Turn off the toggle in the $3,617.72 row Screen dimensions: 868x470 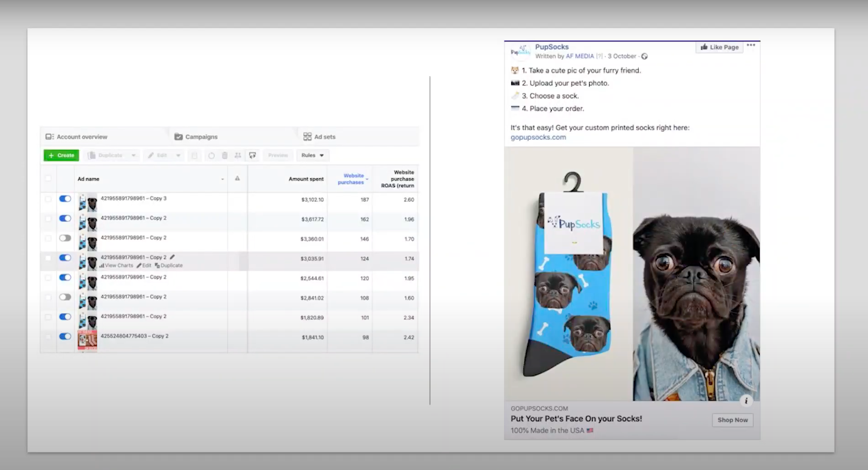coord(65,218)
